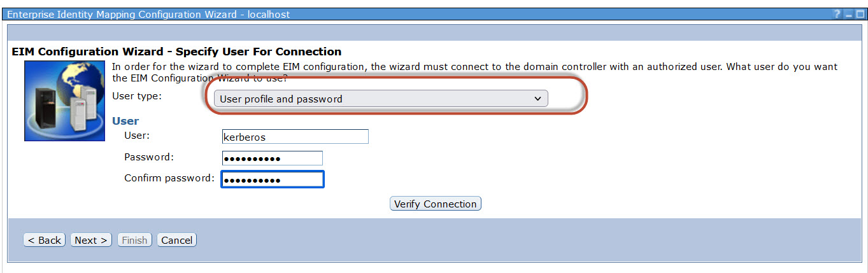
Task: Proceed with the Next > button
Action: (x=91, y=240)
